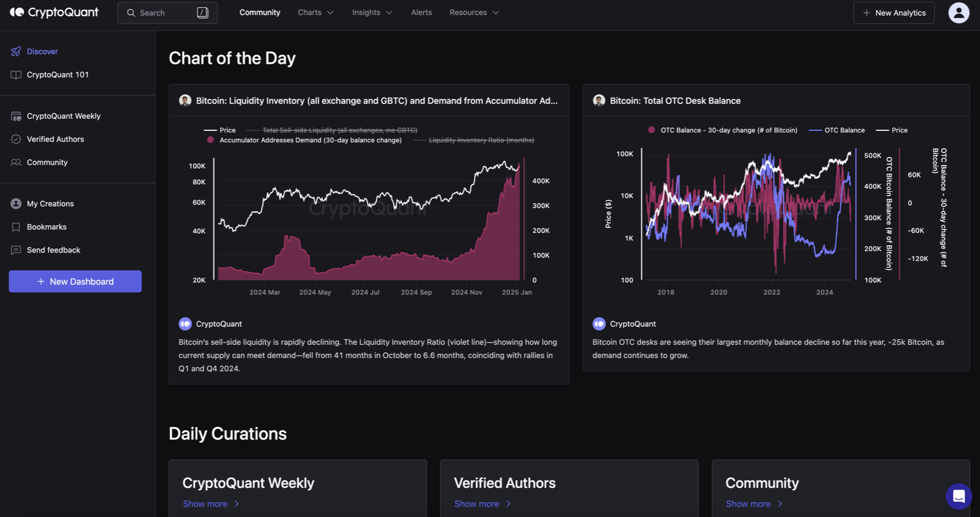Open the chat support bubble
The height and width of the screenshot is (517, 980).
tap(958, 496)
